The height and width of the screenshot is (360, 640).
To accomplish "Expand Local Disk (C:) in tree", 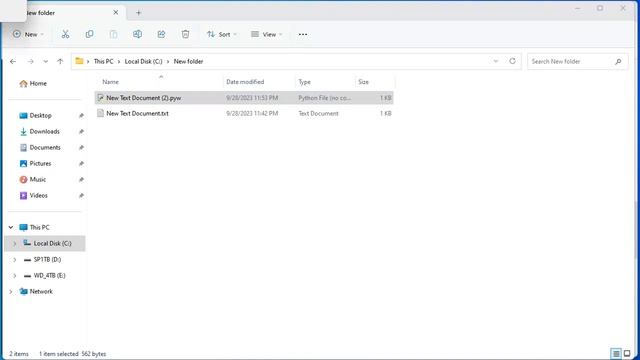I will click(15, 243).
